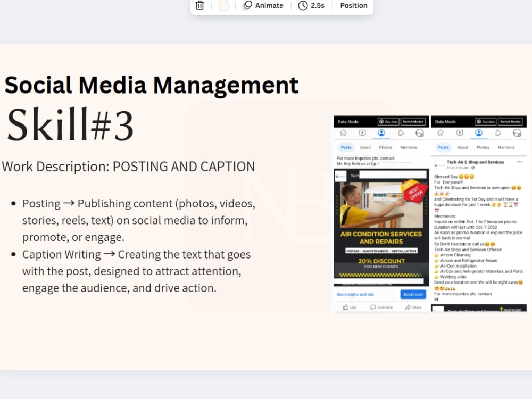Click About tab in left screenshot
This screenshot has height=399, width=532.
[x=365, y=147]
